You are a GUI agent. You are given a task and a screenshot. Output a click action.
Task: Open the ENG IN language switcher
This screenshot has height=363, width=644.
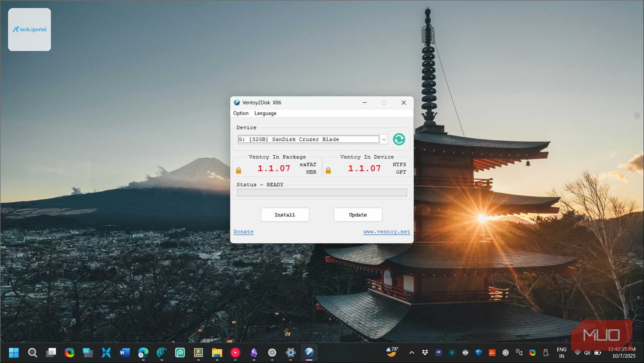562,353
